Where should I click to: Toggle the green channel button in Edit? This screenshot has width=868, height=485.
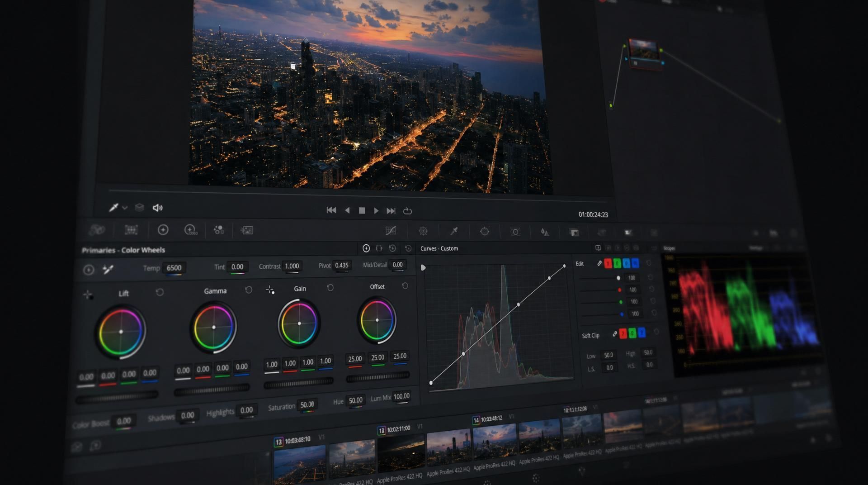pyautogui.click(x=617, y=263)
